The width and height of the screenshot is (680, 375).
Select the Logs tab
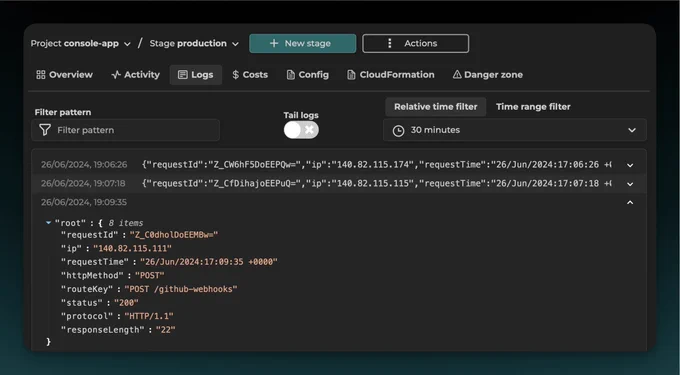[x=196, y=75]
